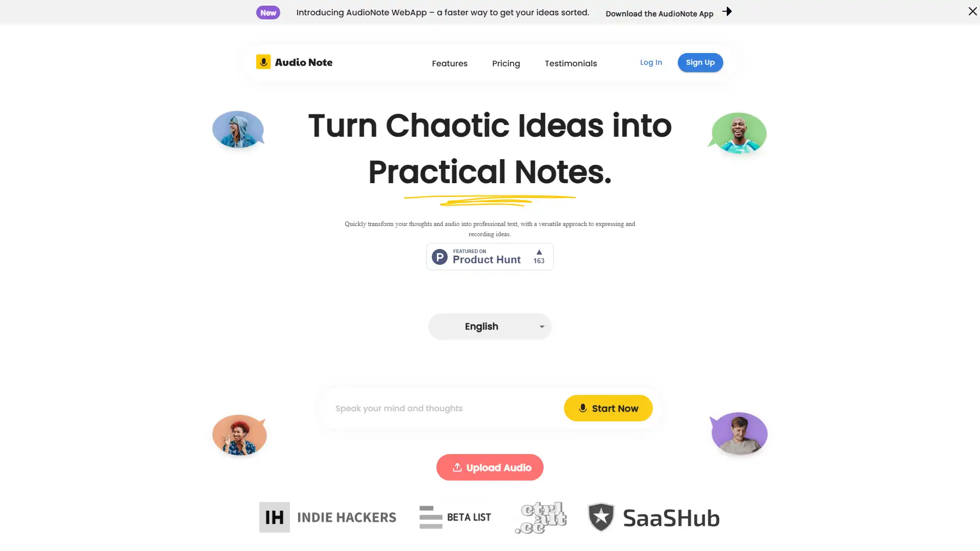Click the AudioNote microphone logo icon
The width and height of the screenshot is (980, 551).
pyautogui.click(x=262, y=62)
